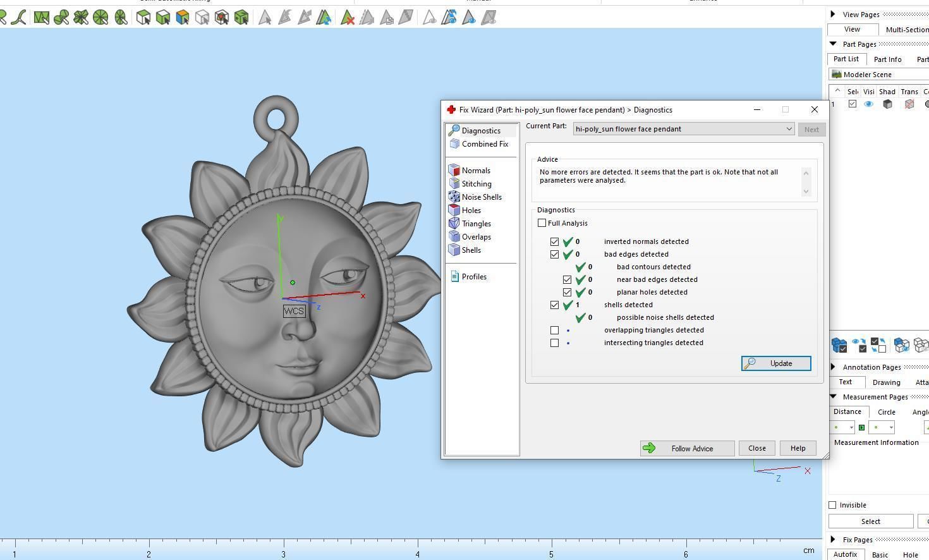This screenshot has width=929, height=560.
Task: Click the Help button in Fix Wizard
Action: click(798, 449)
